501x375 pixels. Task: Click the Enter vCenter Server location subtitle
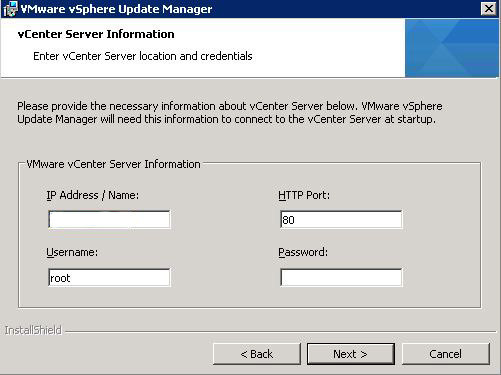coord(143,56)
